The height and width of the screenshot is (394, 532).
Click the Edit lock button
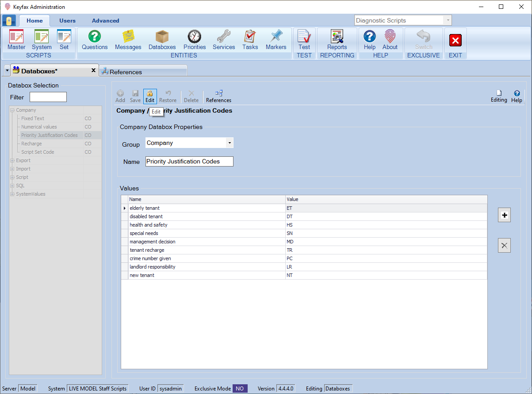[x=150, y=96]
